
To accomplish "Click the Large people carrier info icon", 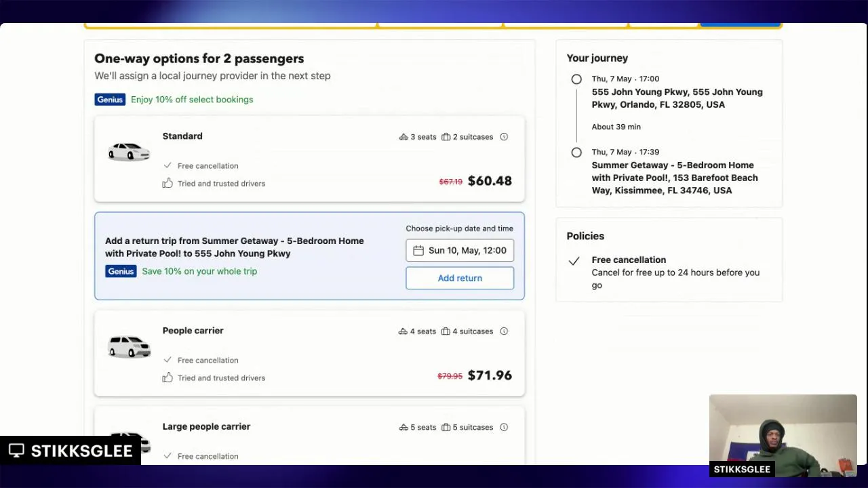I will coord(504,427).
